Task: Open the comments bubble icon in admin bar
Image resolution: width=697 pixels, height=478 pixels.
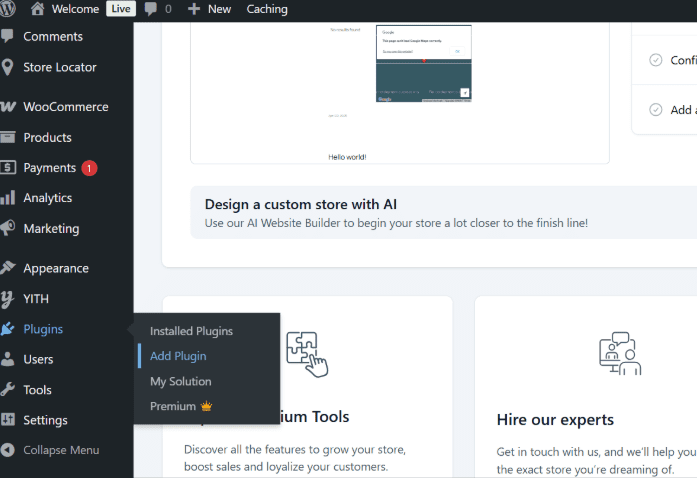Action: [x=151, y=9]
